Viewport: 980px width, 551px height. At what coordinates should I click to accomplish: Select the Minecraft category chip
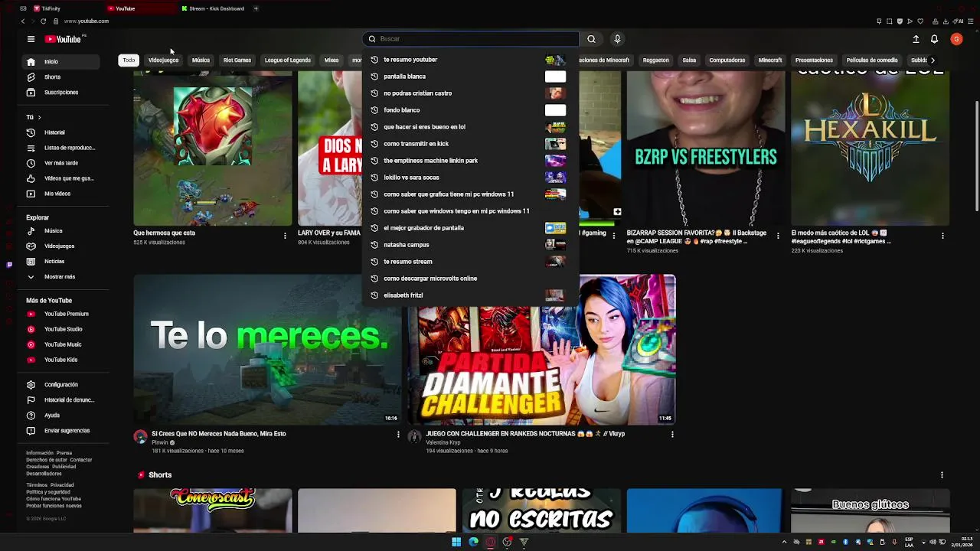[x=770, y=60]
